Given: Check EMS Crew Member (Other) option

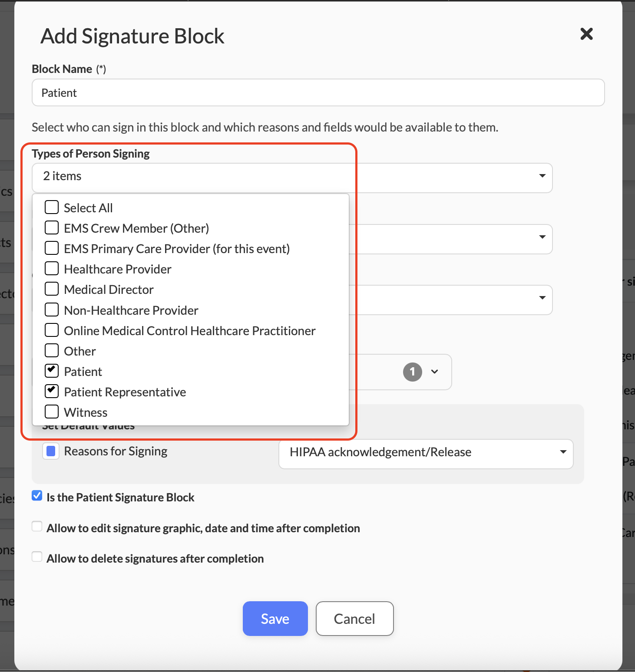Looking at the screenshot, I should (52, 228).
